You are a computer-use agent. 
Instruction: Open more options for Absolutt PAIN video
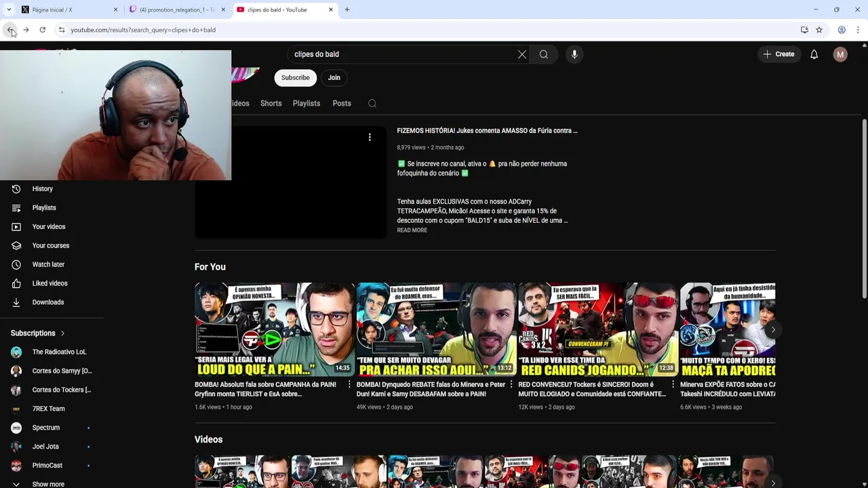pyautogui.click(x=349, y=384)
